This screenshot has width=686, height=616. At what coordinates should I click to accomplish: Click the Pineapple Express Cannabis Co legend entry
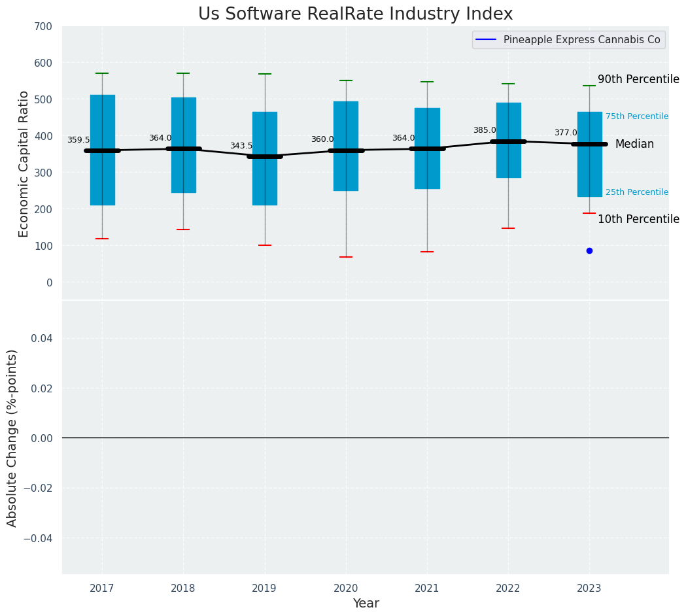[581, 40]
